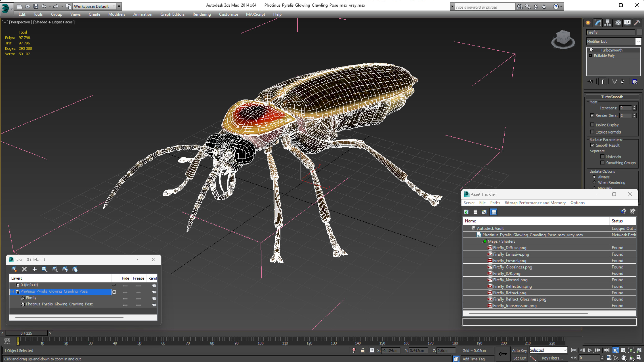Open Bitmap Performance and Memory menu

coord(535,203)
